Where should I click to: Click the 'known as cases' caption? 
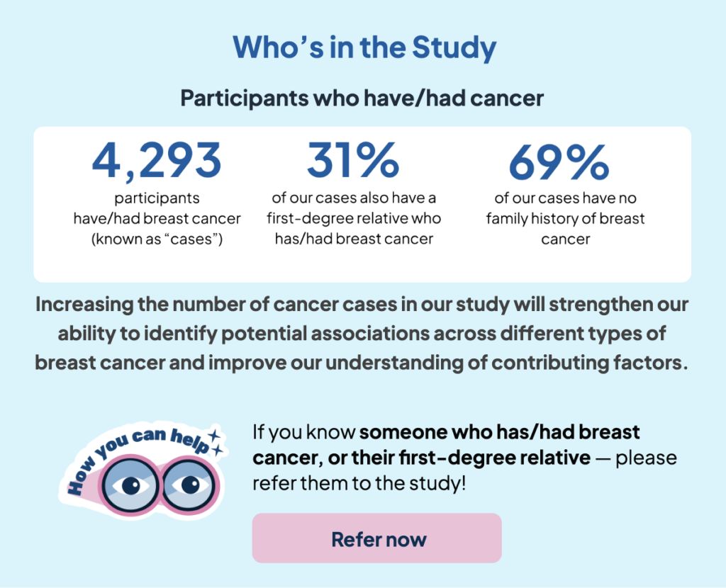tap(157, 239)
